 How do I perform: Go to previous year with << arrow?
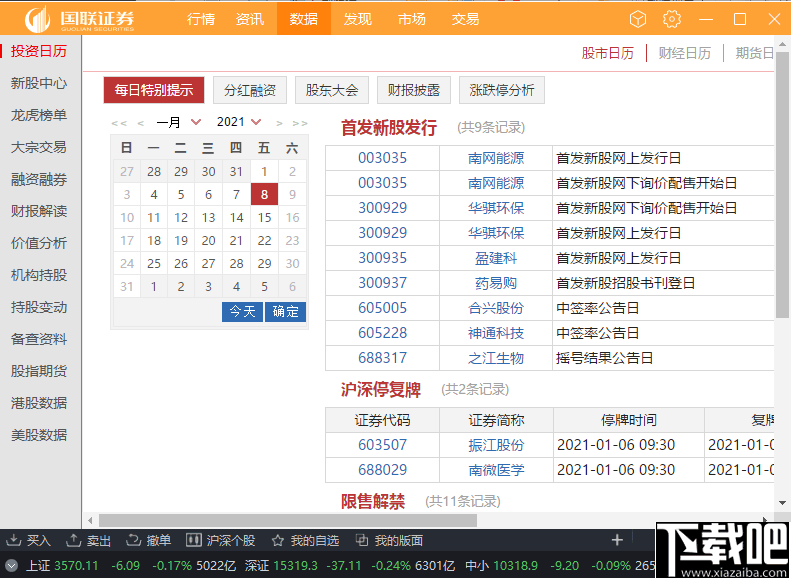[119, 123]
